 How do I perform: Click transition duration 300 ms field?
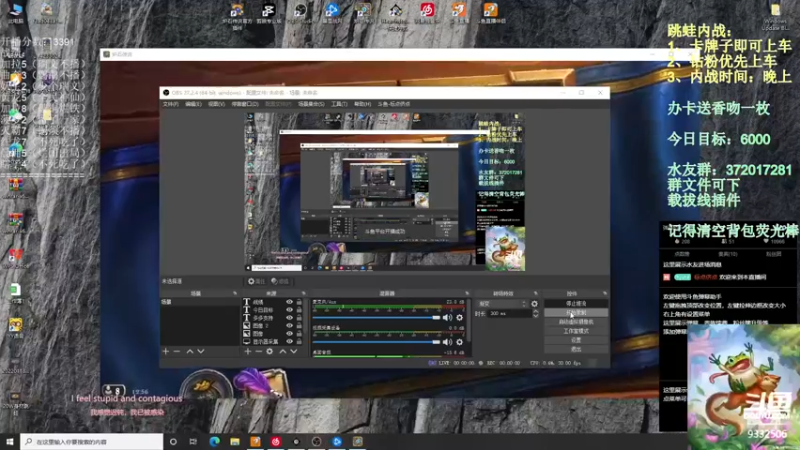coord(510,313)
